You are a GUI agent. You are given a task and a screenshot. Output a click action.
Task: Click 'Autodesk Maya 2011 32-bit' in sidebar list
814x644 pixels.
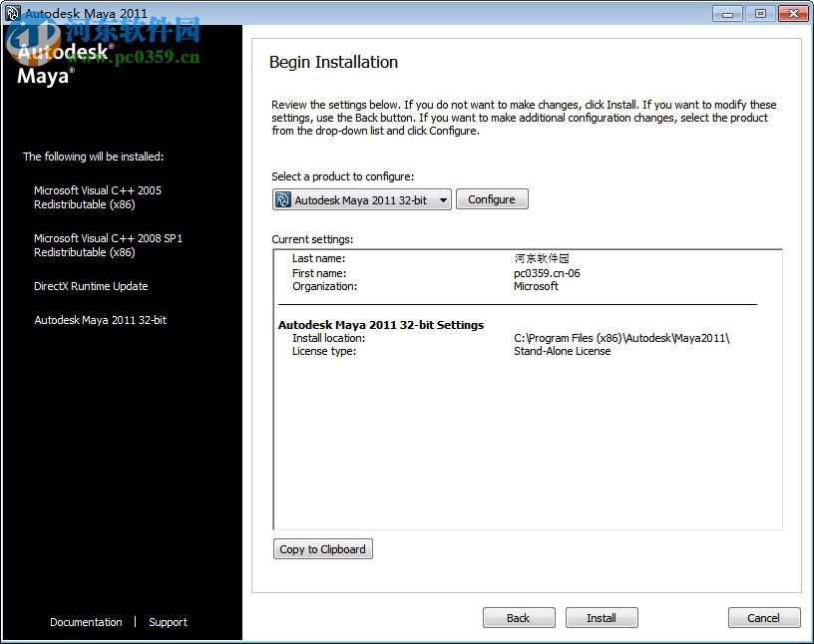click(x=100, y=320)
